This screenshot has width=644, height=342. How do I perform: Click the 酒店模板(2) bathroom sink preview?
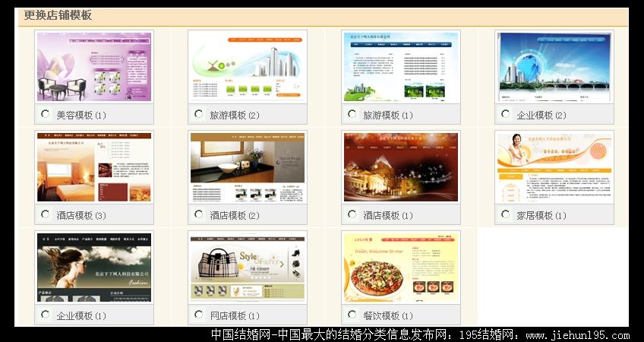248,167
